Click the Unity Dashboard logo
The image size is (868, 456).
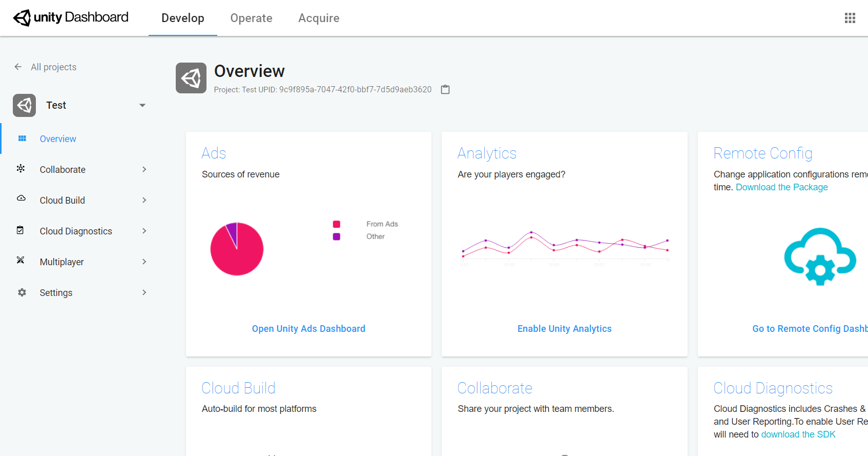click(71, 17)
